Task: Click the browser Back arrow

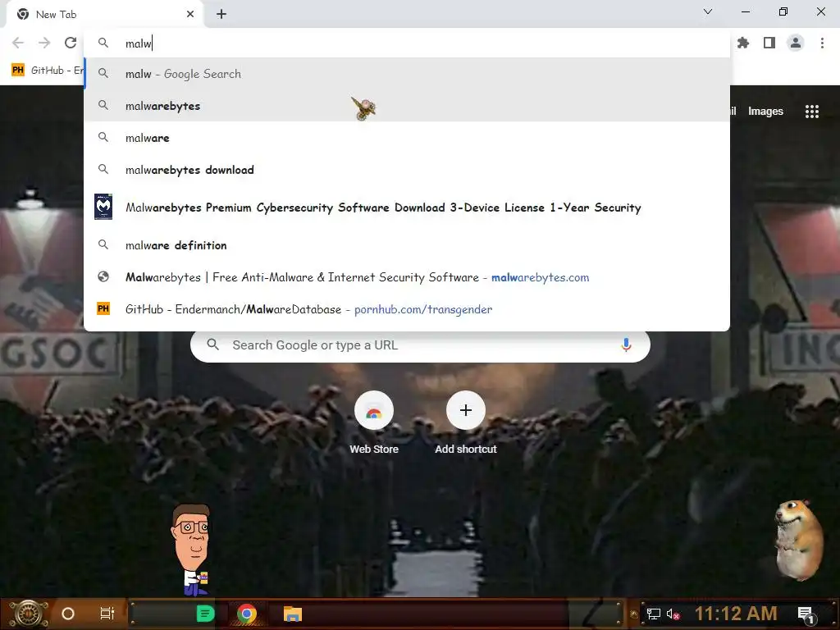Action: click(x=18, y=43)
